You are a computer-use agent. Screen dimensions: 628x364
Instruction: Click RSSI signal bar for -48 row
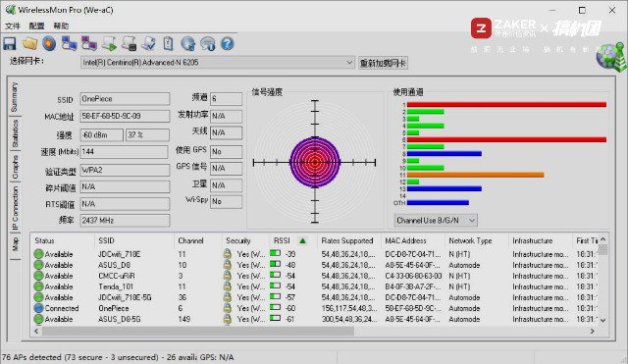tap(275, 264)
